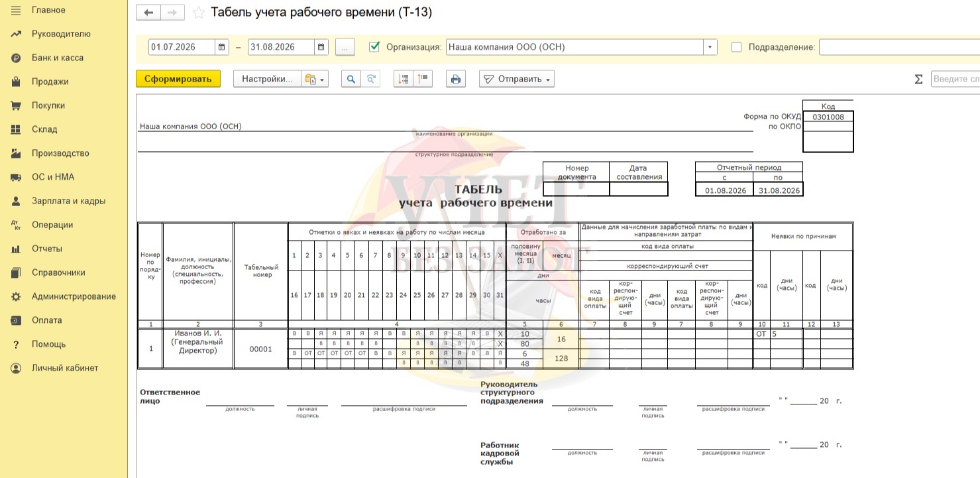
Task: Expand the Организация dropdown arrow
Action: (x=710, y=47)
